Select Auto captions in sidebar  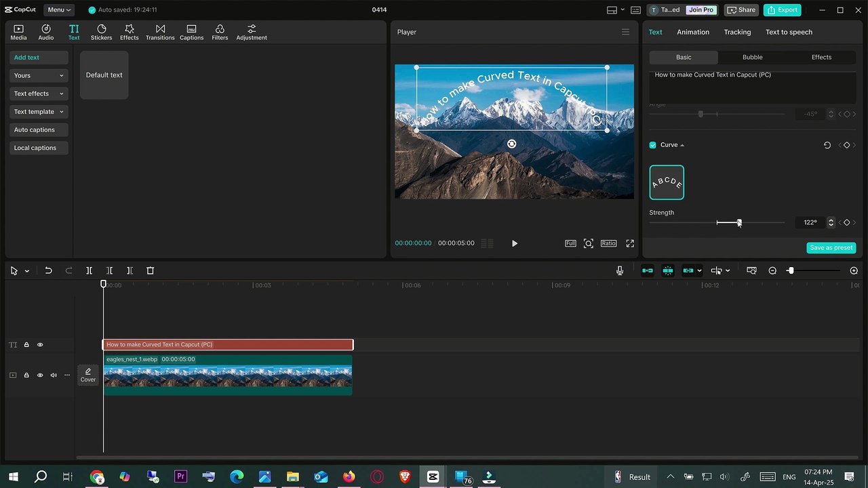tap(39, 129)
